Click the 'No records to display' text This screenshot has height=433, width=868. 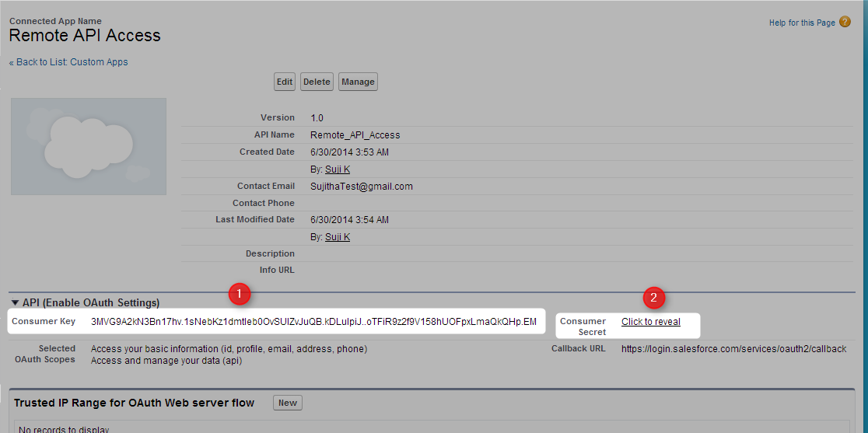coord(65,430)
